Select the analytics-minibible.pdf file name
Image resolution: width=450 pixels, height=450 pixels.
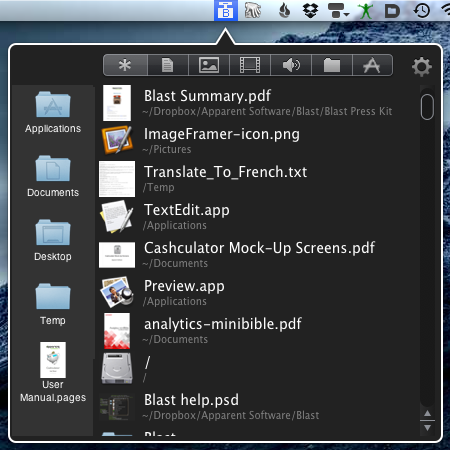(x=223, y=324)
